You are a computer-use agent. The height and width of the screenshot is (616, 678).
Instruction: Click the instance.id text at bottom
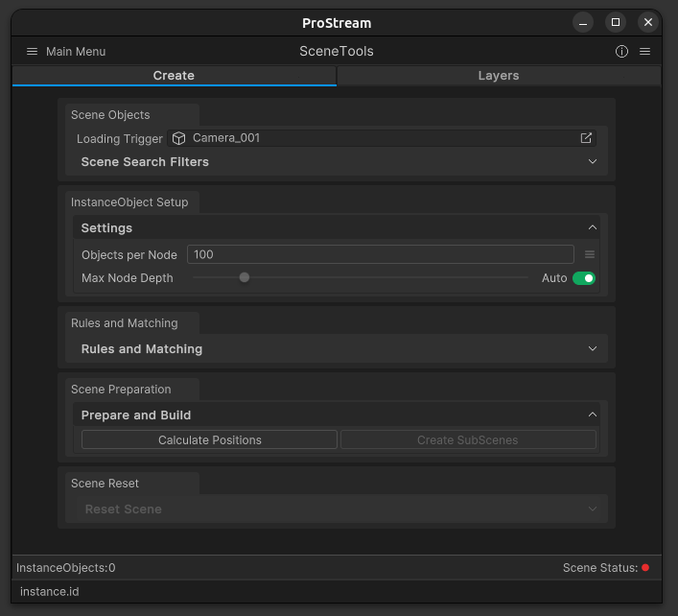tap(50, 591)
